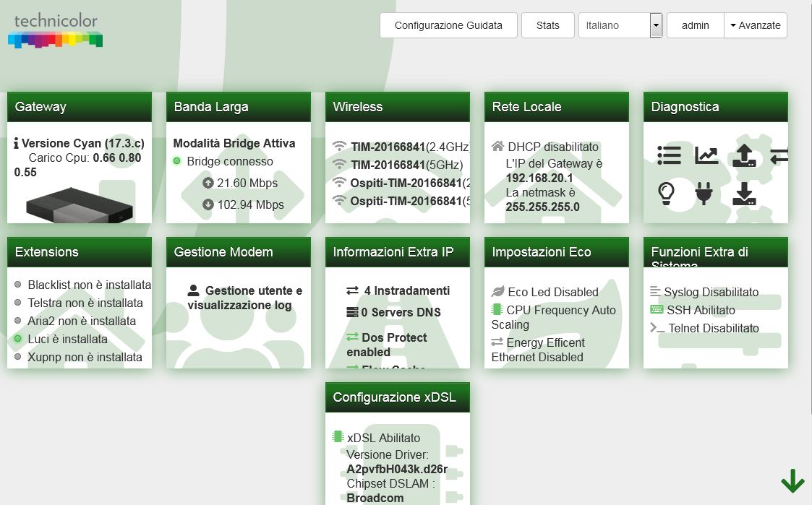This screenshot has width=812, height=505.
Task: Open the Gestione Modem card header
Action: point(238,252)
